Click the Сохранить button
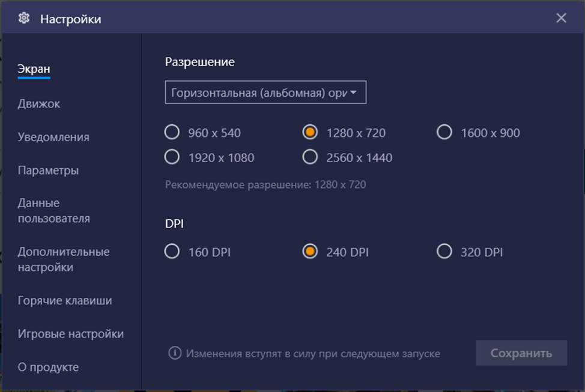 (x=521, y=353)
